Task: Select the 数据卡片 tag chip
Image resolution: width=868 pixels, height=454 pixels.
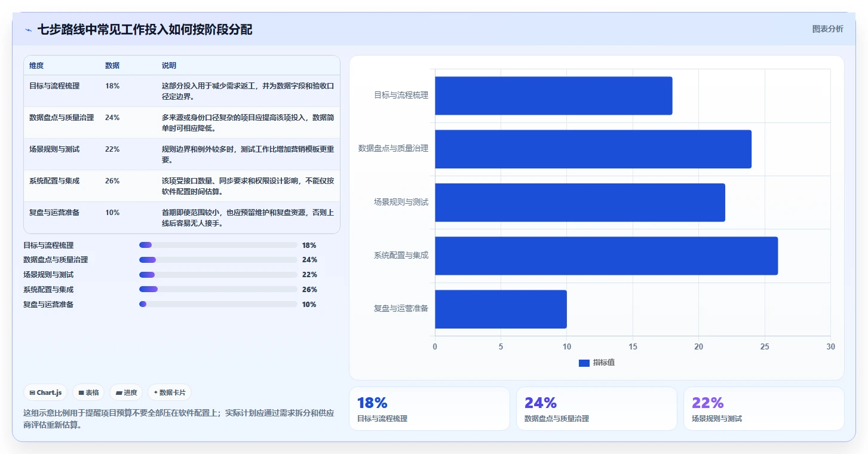Action: tap(170, 392)
